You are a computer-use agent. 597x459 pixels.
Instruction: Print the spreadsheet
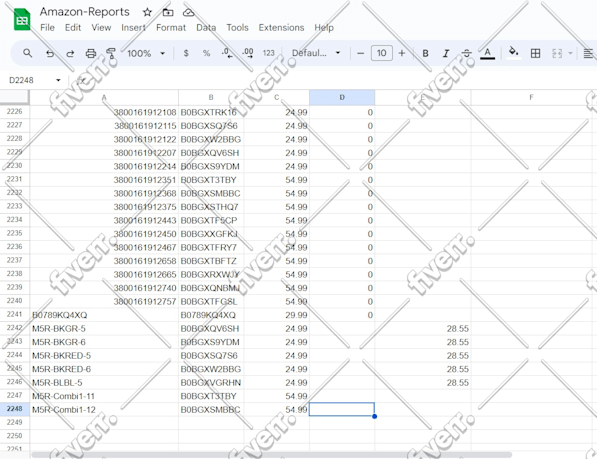tap(91, 53)
